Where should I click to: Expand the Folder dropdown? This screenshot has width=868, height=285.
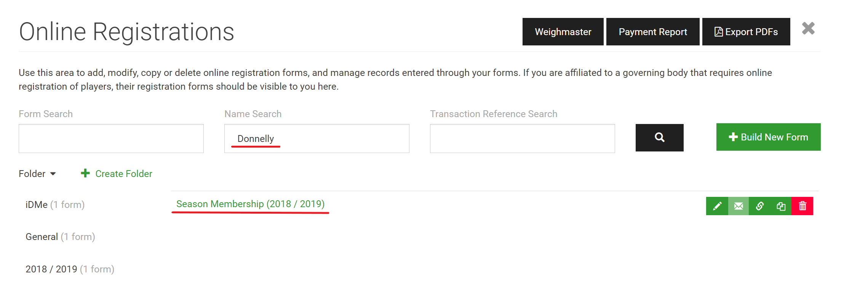[x=37, y=174]
